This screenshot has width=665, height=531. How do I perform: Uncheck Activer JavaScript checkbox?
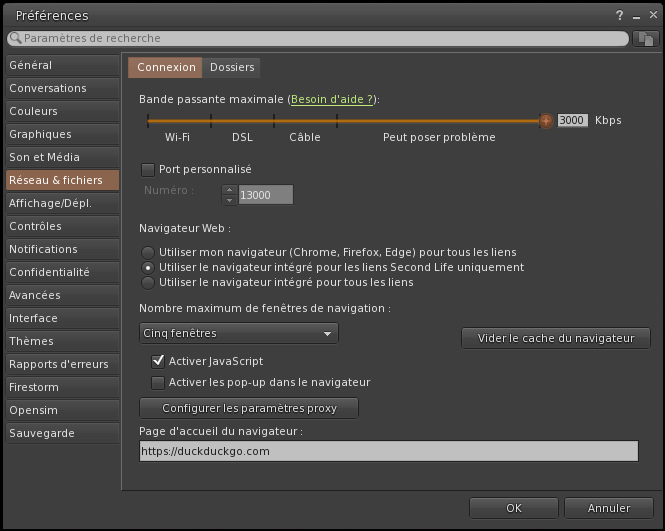(x=157, y=361)
